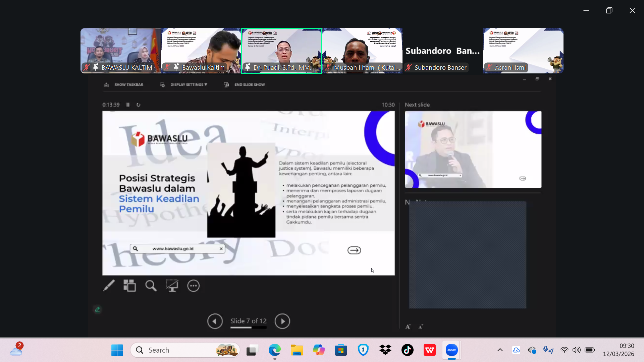Restart the presentation timer

(138, 105)
